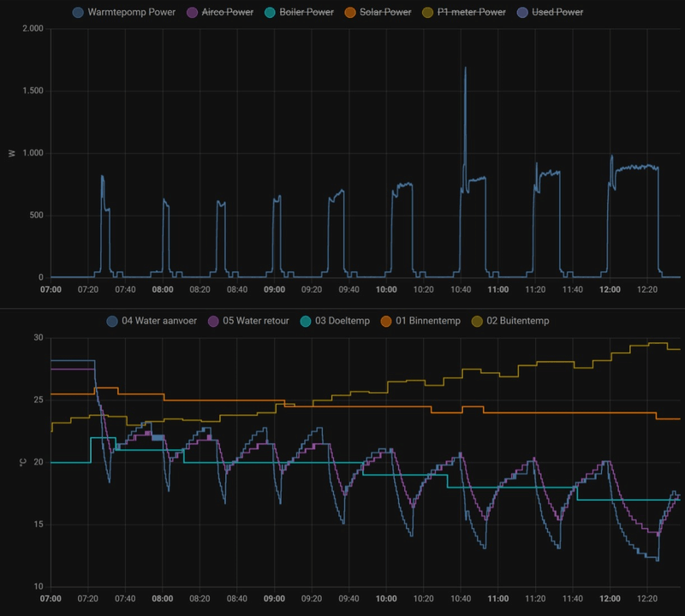Click the 10:40 tick on the power chart

[461, 289]
